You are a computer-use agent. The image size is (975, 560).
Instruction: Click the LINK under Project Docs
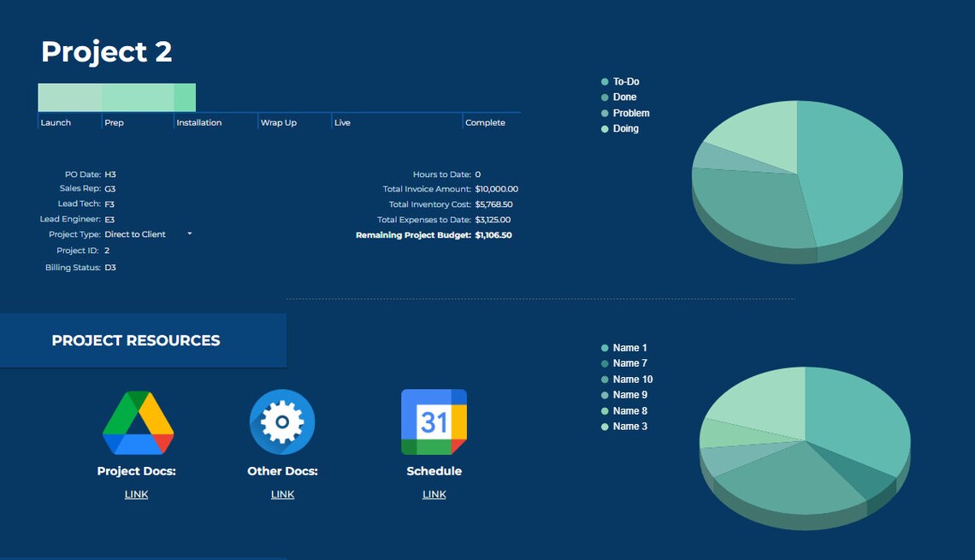pos(137,493)
